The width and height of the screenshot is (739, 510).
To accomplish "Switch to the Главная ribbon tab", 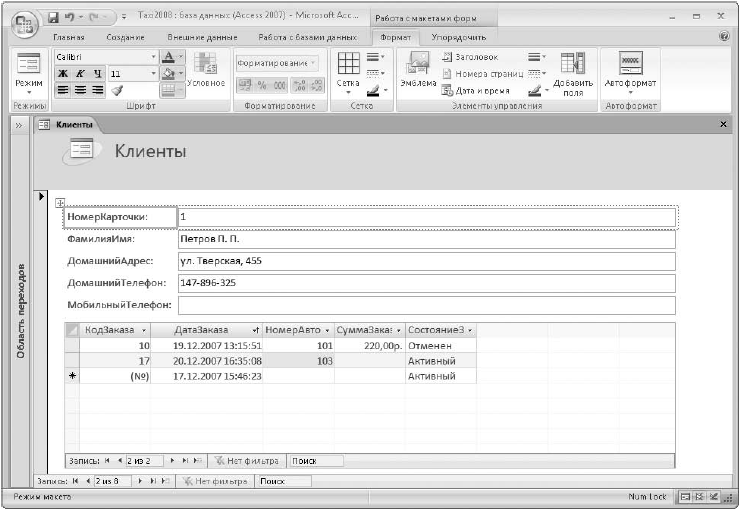I will [x=68, y=37].
